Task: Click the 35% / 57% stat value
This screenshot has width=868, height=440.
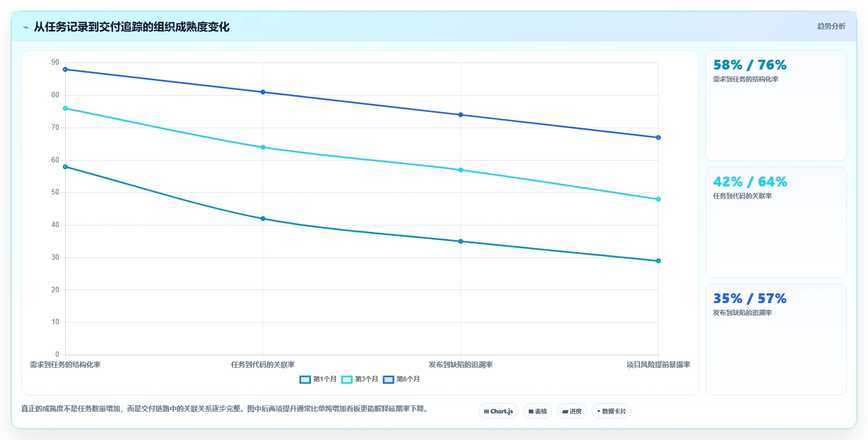Action: (x=750, y=299)
